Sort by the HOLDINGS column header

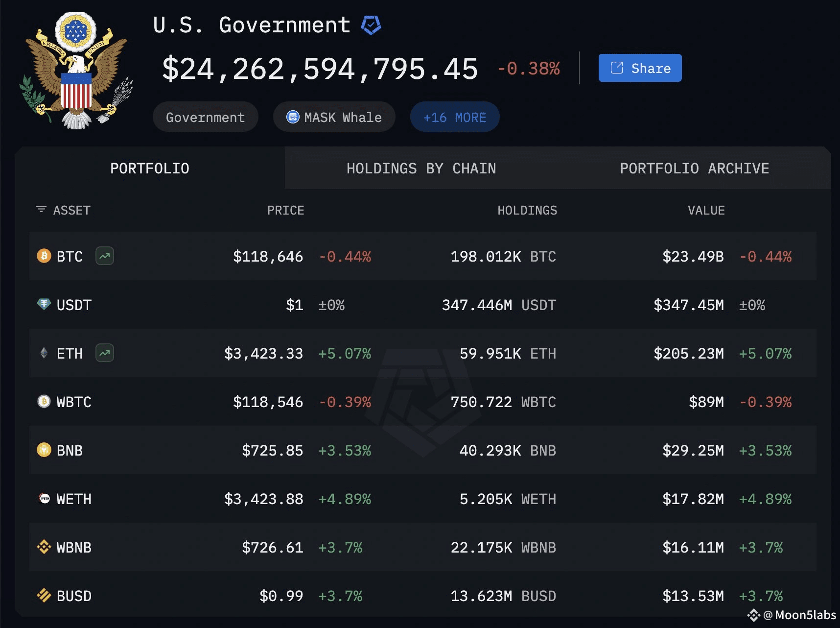pyautogui.click(x=527, y=210)
